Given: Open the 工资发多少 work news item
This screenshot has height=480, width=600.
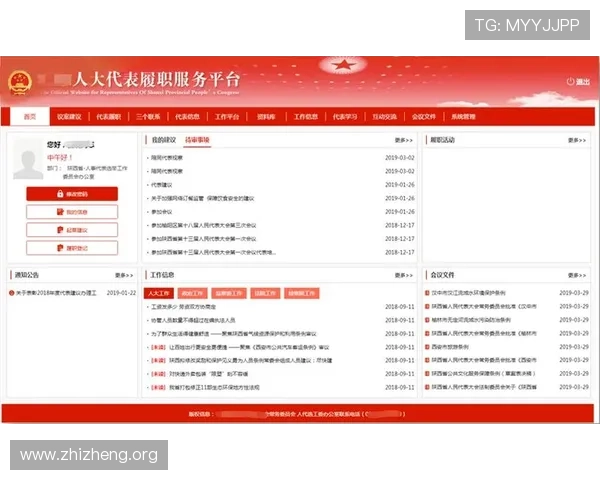Looking at the screenshot, I should coord(183,307).
